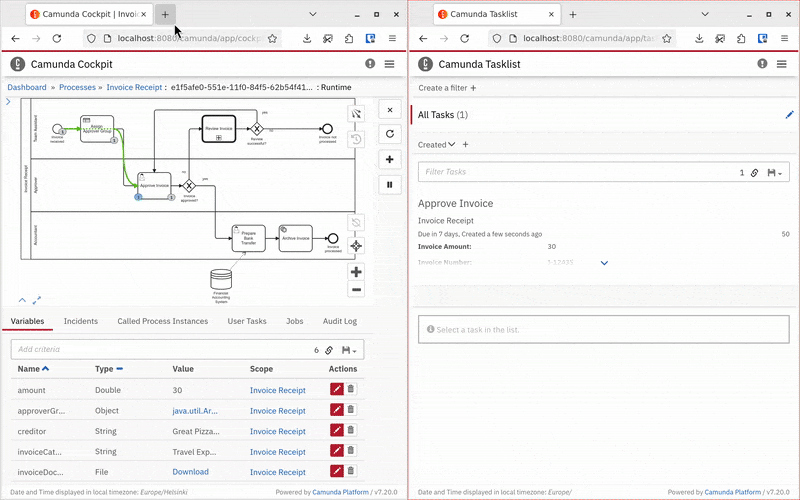This screenshot has width=800, height=500.
Task: Click the Review Invoice activity in diagram
Action: [x=219, y=129]
